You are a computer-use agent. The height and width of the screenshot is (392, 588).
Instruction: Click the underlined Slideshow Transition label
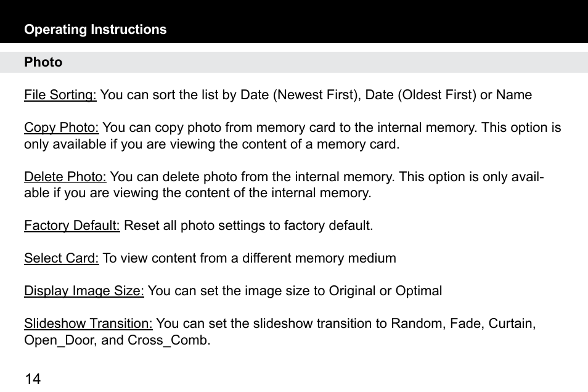pos(88,324)
